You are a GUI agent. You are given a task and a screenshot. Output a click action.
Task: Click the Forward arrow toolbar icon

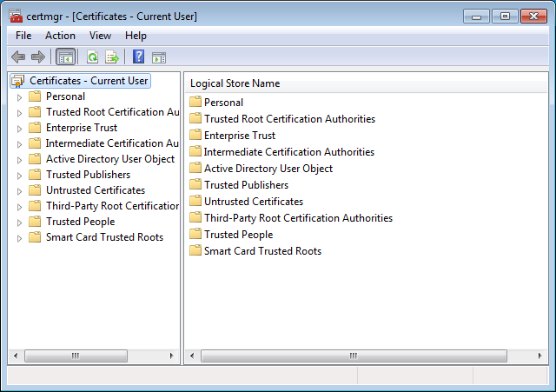(37, 57)
